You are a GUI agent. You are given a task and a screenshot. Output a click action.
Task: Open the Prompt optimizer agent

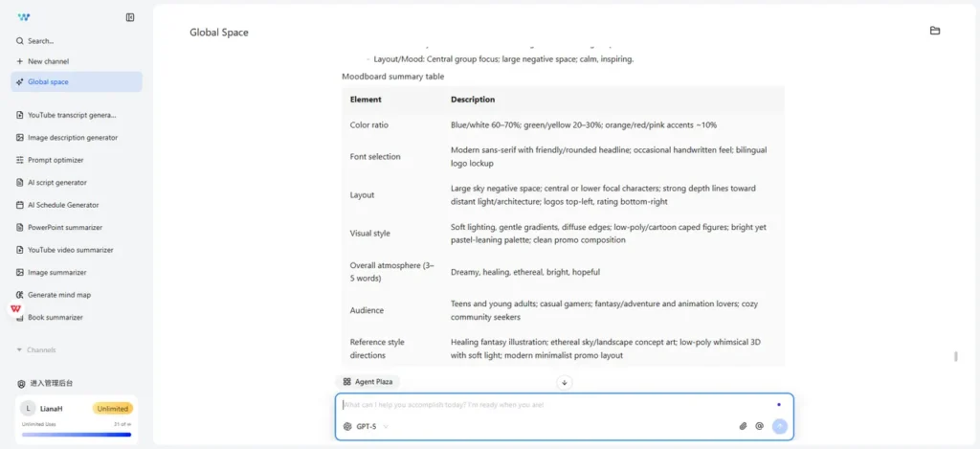56,160
